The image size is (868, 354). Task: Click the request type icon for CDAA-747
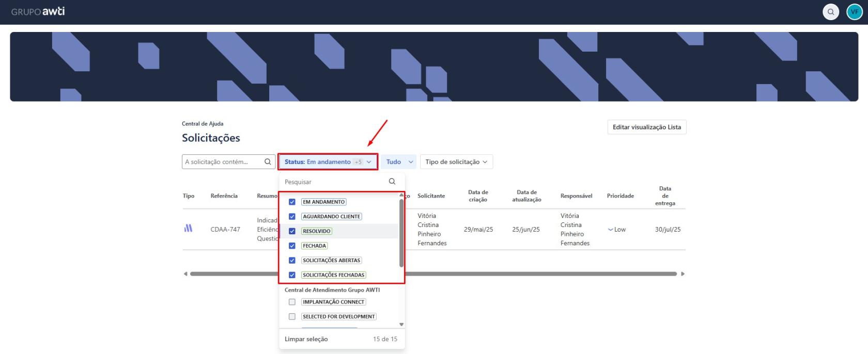coord(188,228)
